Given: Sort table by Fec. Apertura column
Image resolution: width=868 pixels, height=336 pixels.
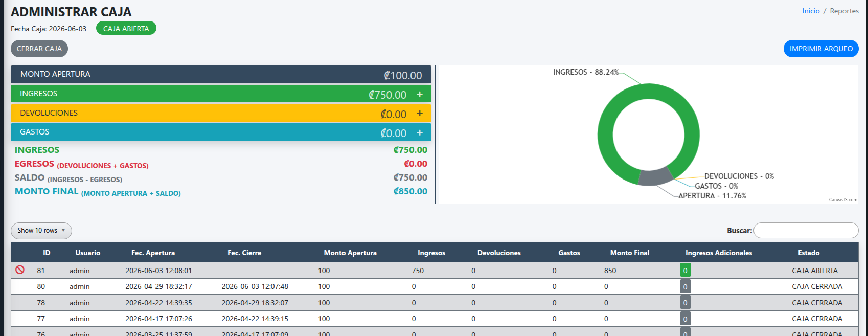Looking at the screenshot, I should click(153, 253).
